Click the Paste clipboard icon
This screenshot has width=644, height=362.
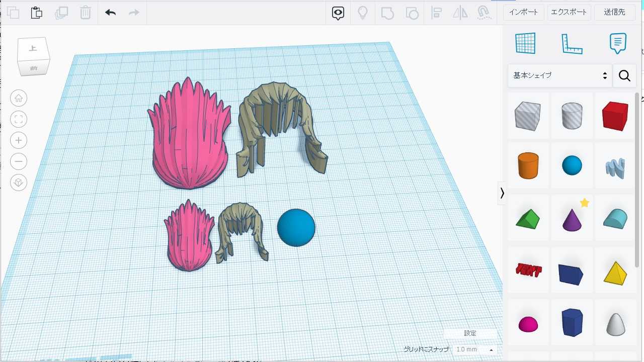coord(36,13)
